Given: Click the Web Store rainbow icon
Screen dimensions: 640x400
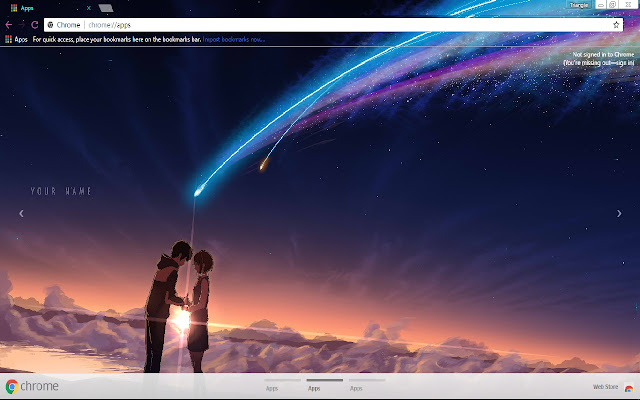Looking at the screenshot, I should point(629,387).
